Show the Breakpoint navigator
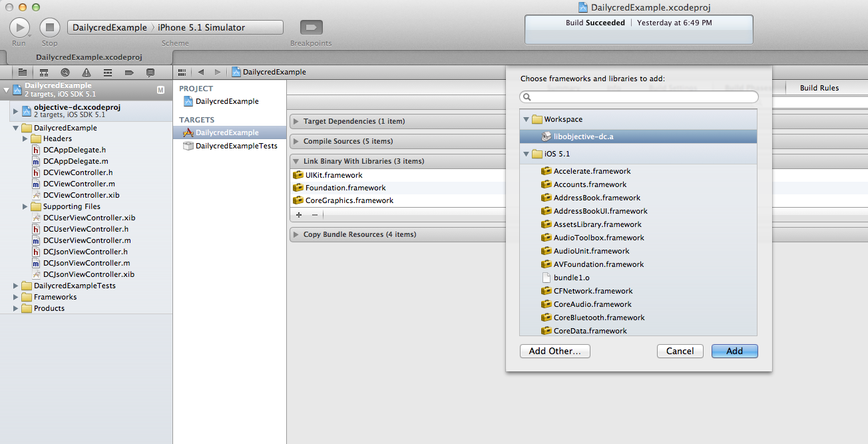The image size is (868, 444). 129,72
